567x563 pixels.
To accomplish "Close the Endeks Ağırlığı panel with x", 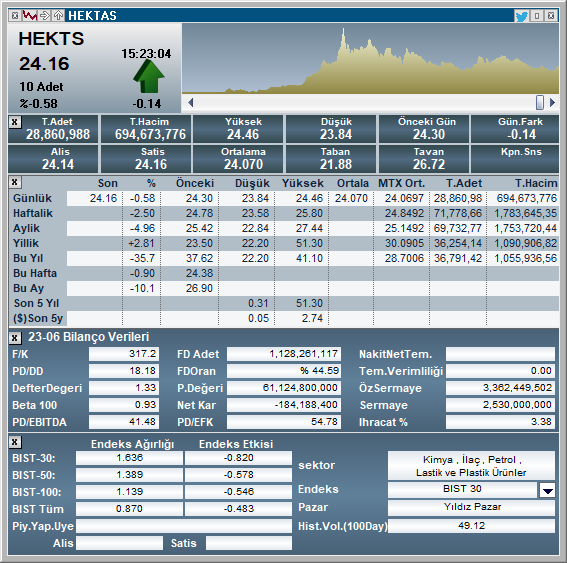I will click(14, 442).
